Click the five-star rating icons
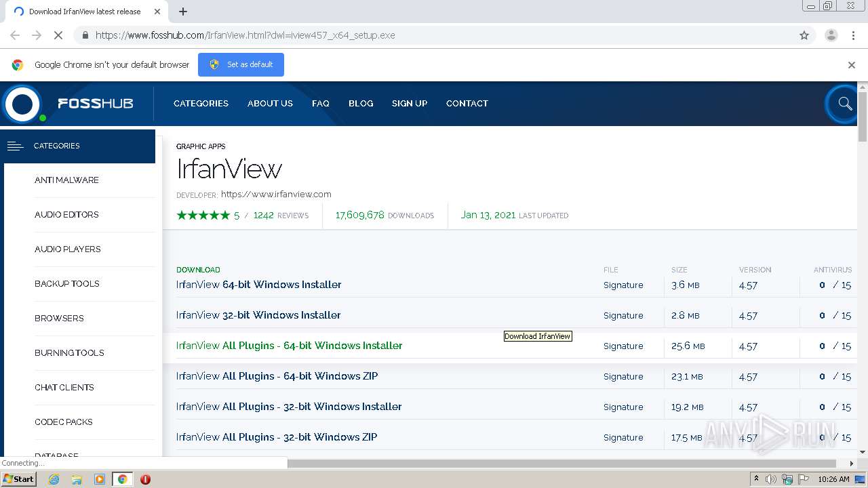868x488 pixels. (203, 216)
